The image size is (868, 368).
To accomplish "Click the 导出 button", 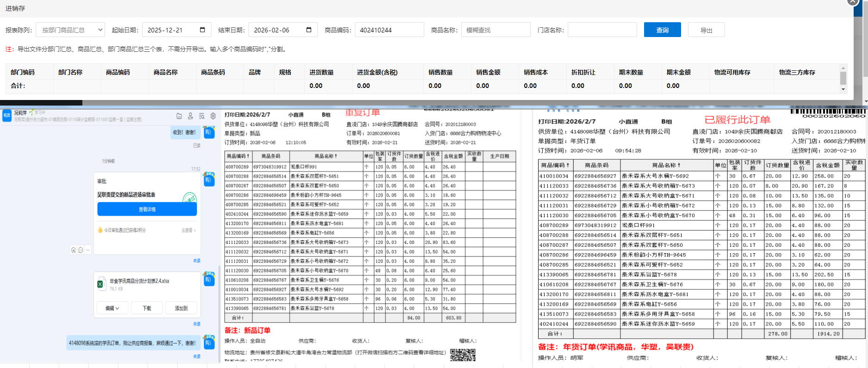I will point(706,30).
